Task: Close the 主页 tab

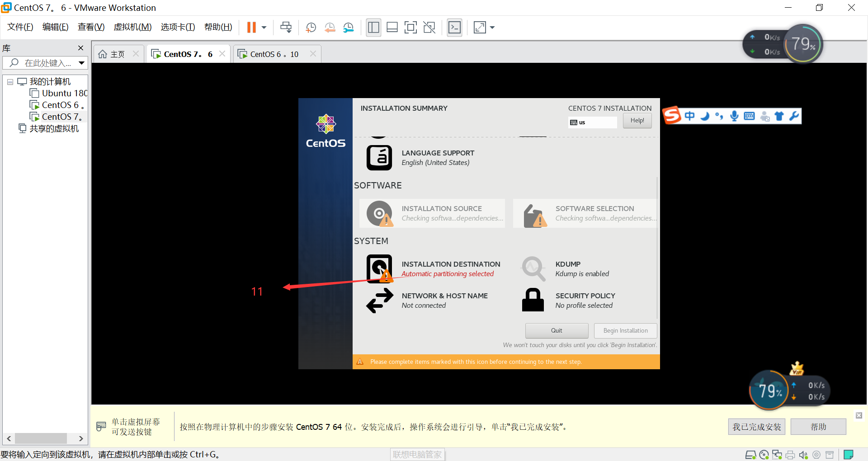Action: pyautogui.click(x=136, y=54)
